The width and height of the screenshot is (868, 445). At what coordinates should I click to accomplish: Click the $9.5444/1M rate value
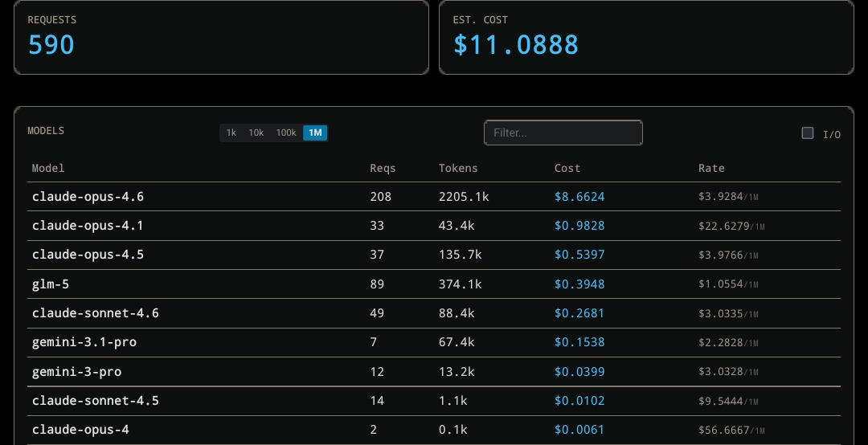728,401
